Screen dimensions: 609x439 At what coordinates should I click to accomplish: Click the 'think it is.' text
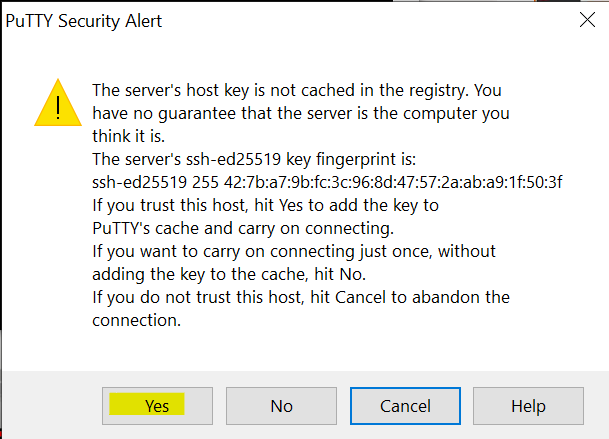point(129,136)
